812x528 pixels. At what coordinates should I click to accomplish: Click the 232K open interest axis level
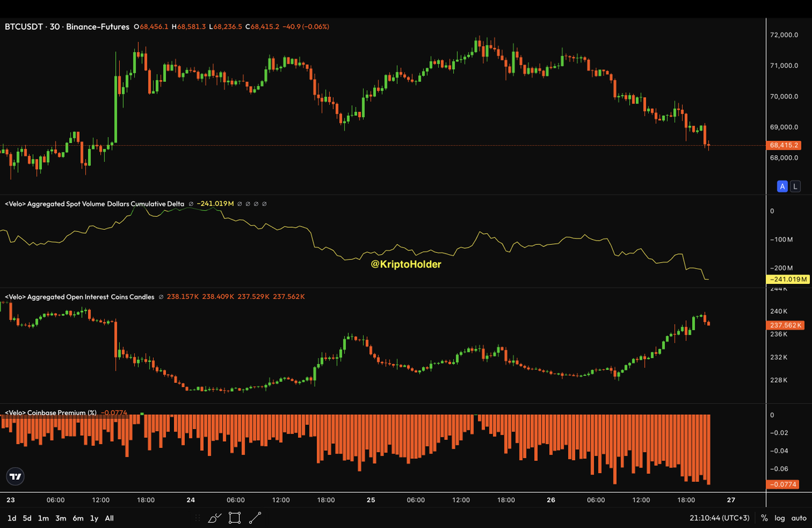click(779, 357)
